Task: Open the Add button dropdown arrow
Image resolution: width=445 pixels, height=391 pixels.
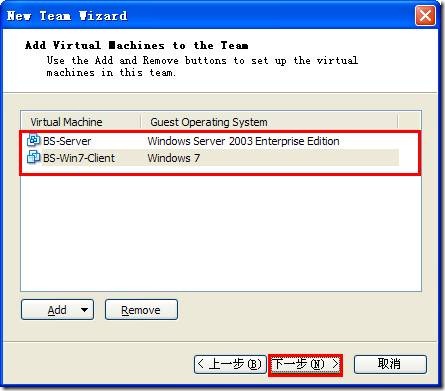Action: (x=84, y=310)
